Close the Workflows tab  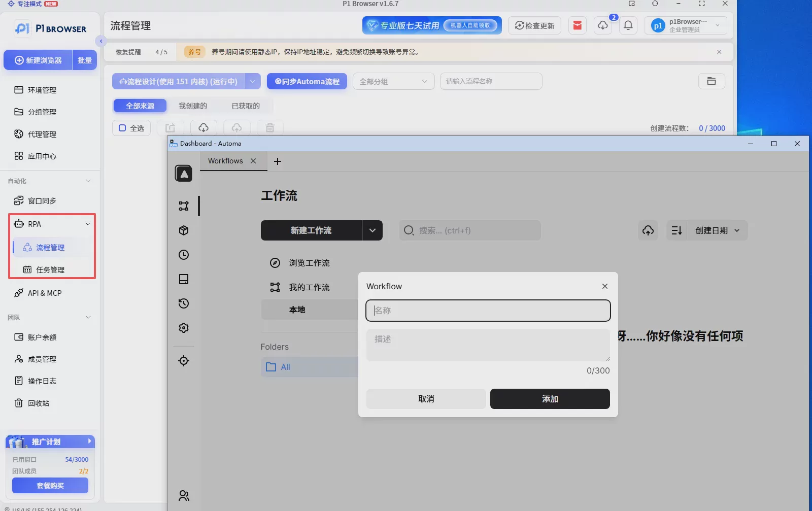click(253, 161)
